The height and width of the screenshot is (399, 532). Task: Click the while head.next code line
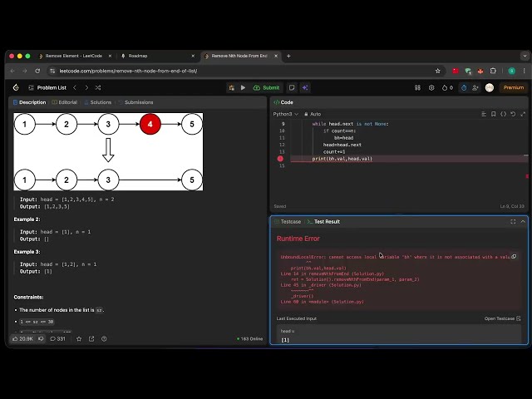pyautogui.click(x=350, y=124)
